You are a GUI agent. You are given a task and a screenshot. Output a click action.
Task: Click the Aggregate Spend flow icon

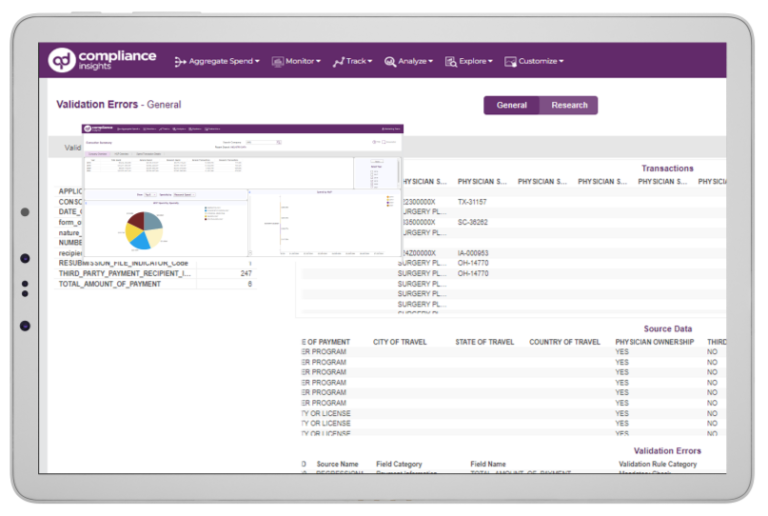click(180, 62)
